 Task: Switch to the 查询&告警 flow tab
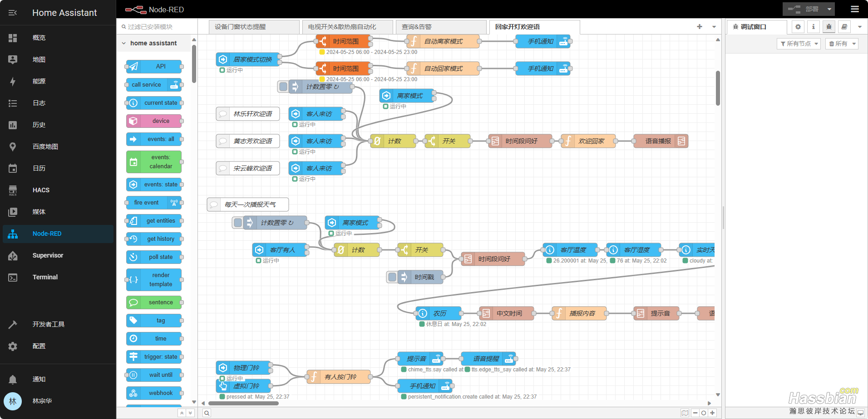441,27
